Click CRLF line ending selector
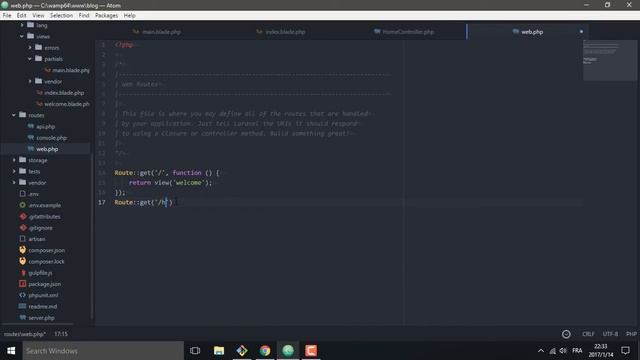The width and height of the screenshot is (640, 360). tap(588, 334)
